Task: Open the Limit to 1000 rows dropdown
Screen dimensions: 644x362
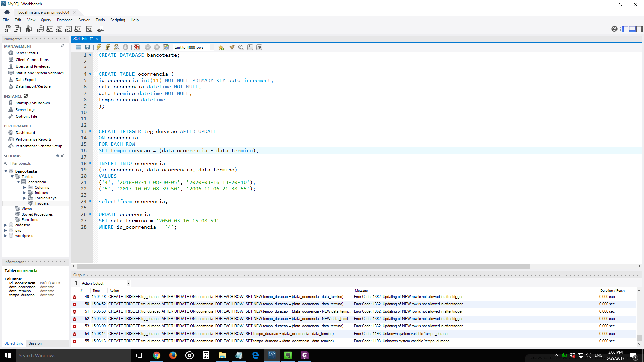Action: (x=212, y=47)
